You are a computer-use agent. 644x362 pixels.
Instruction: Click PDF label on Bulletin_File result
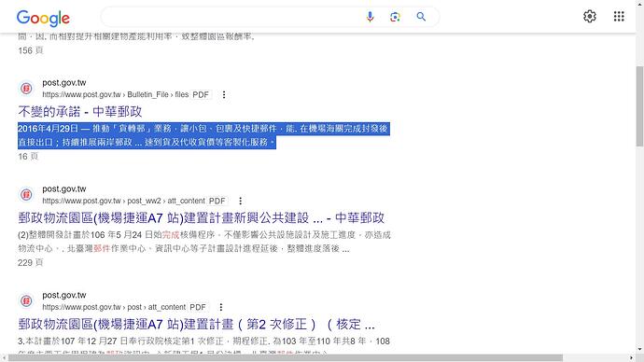201,95
